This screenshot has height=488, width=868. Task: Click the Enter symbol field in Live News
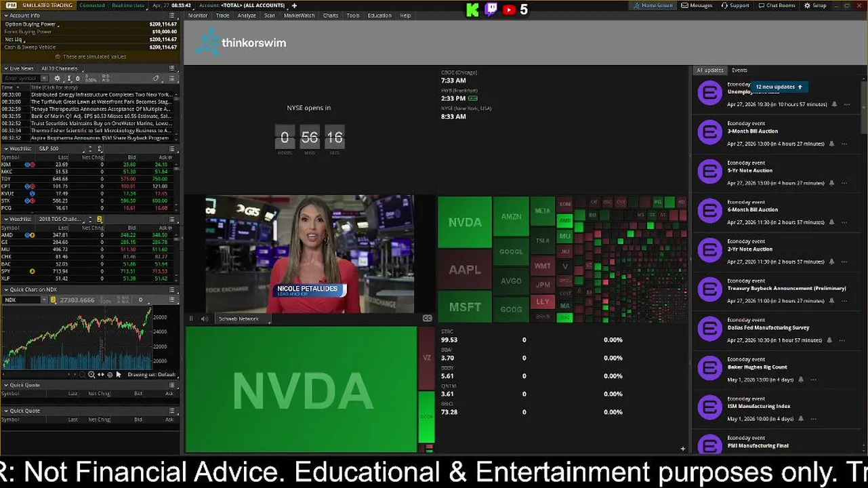(20, 78)
